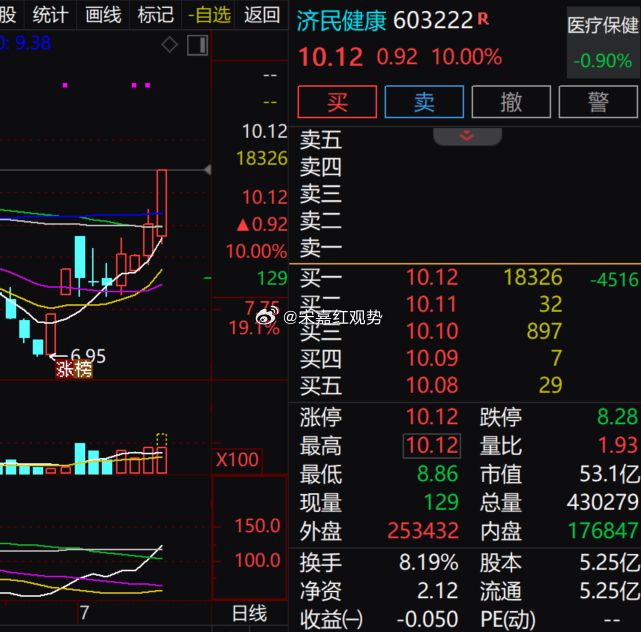Click stock code 603222
641x632 pixels.
[x=433, y=20]
